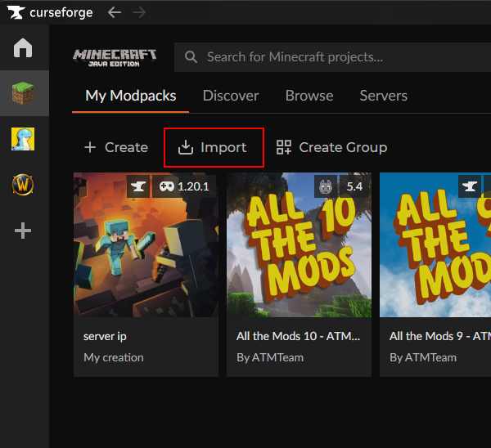Click 'All the Mods 9' title text

coord(440,336)
